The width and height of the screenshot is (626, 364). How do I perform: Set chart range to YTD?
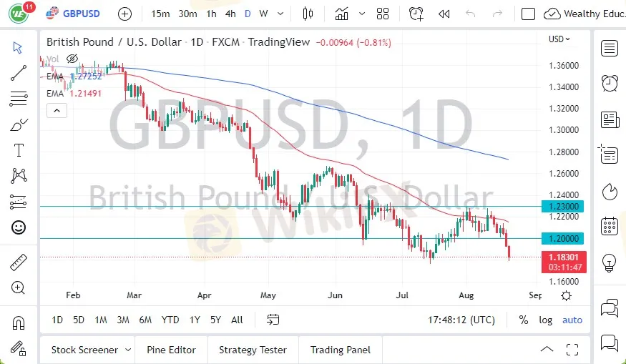click(x=170, y=320)
